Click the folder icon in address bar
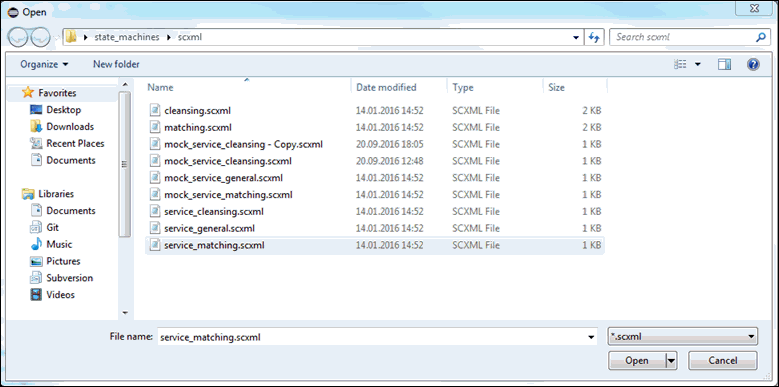The height and width of the screenshot is (387, 779). [71, 37]
